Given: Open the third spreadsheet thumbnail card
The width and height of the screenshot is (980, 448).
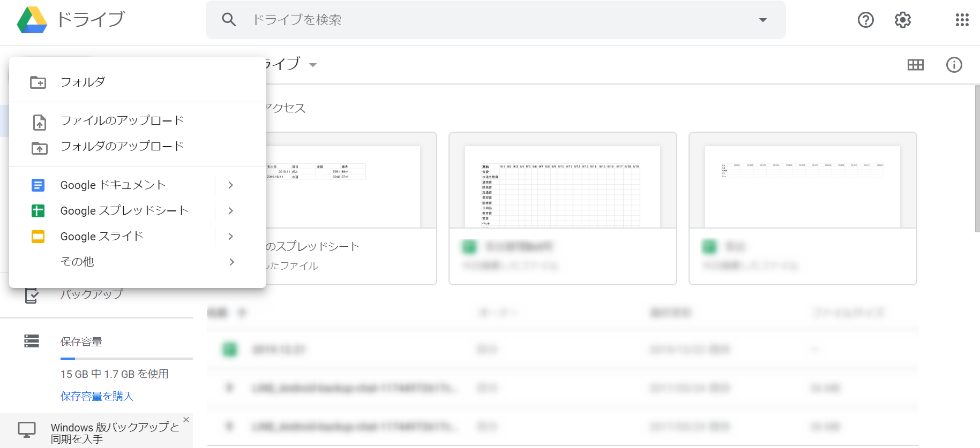Looking at the screenshot, I should (x=803, y=208).
